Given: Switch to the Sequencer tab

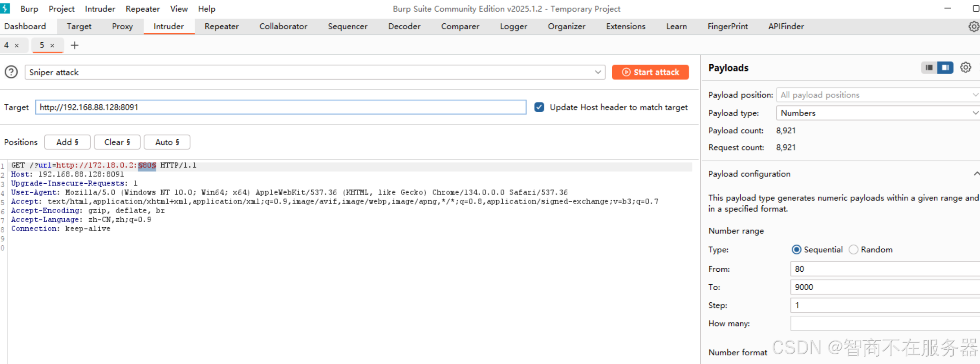Looking at the screenshot, I should click(348, 26).
